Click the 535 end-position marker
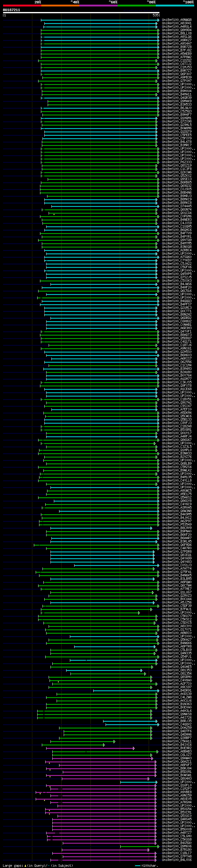Viewport: 197px width, 868px height. tap(155, 15)
